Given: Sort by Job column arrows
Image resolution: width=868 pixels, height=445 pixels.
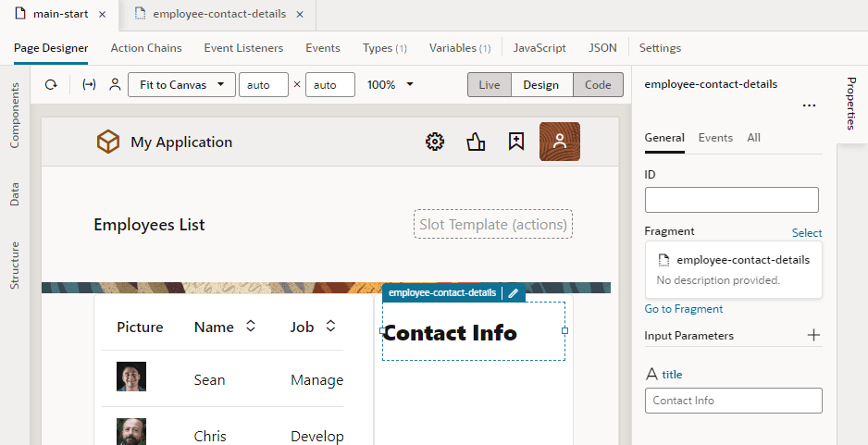Looking at the screenshot, I should tap(330, 326).
